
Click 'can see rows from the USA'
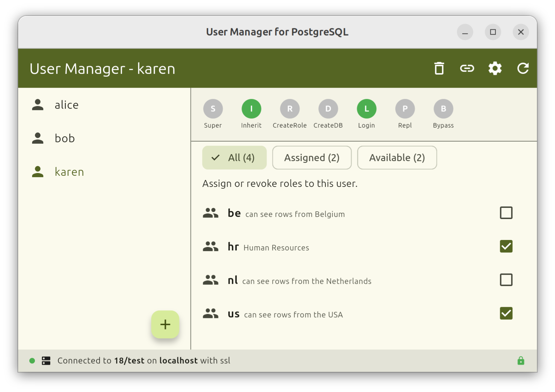293,315
